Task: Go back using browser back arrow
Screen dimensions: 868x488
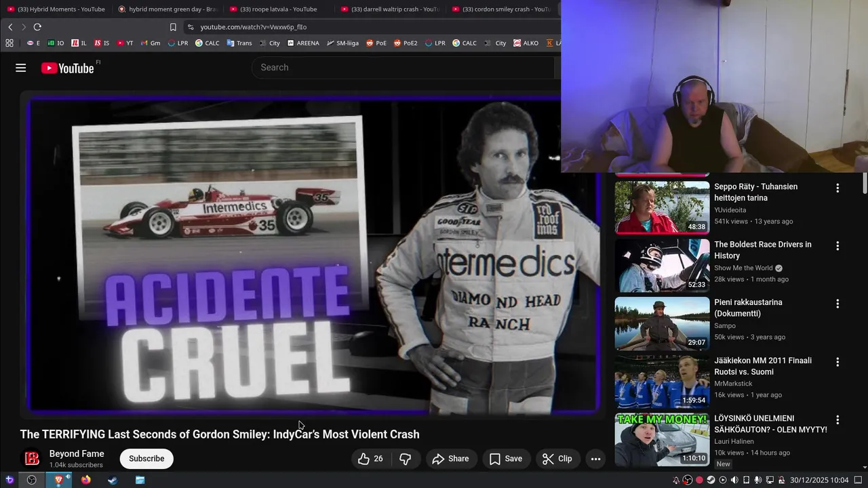Action: point(10,27)
